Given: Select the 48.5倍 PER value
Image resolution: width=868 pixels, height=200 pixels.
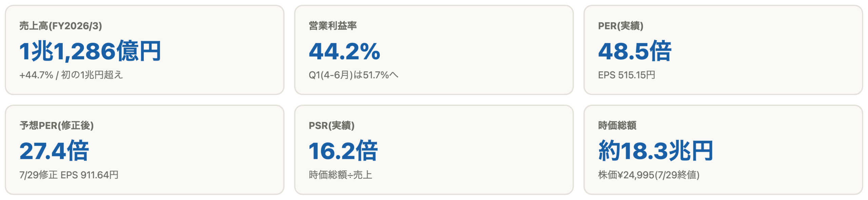Looking at the screenshot, I should click(x=635, y=51).
